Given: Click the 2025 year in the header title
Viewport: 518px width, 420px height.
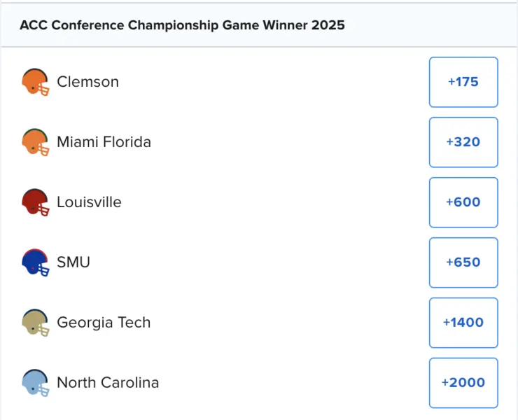Looking at the screenshot, I should pyautogui.click(x=328, y=25).
